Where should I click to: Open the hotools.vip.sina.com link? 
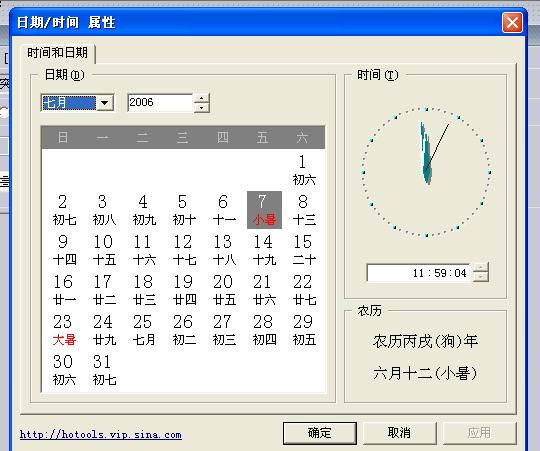tap(101, 434)
